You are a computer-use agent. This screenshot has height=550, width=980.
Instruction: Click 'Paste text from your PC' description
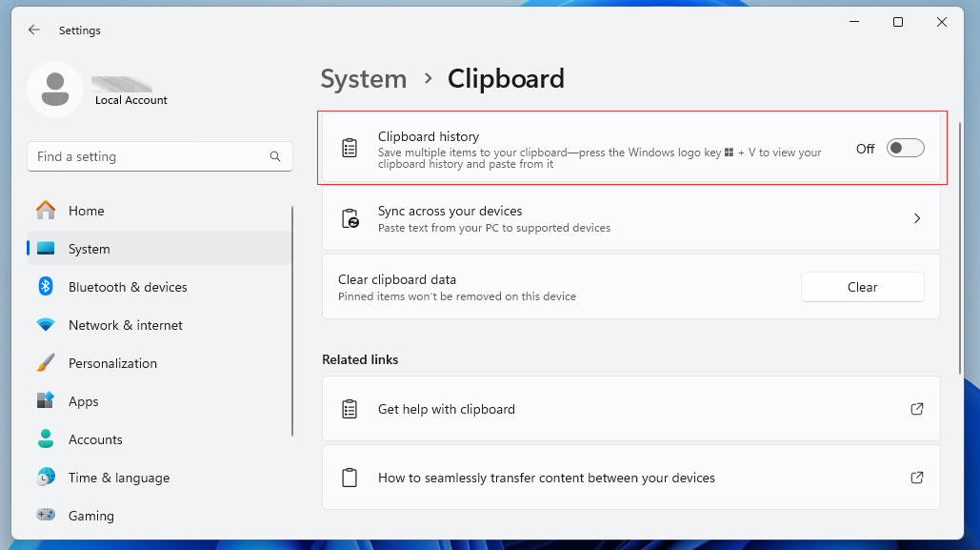point(493,228)
